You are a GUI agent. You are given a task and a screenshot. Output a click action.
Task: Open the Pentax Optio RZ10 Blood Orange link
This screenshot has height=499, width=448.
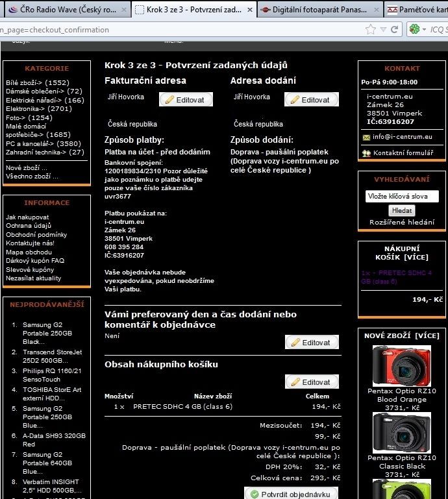tap(402, 395)
